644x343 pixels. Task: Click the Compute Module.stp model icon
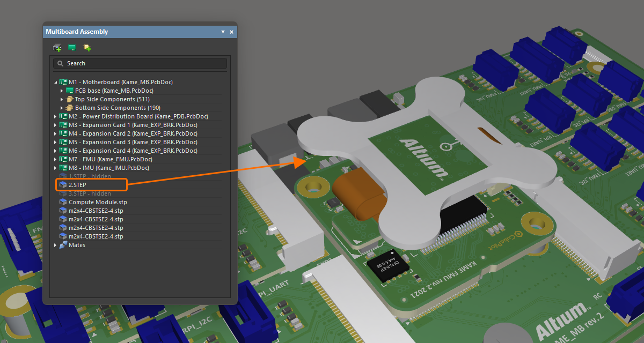click(x=63, y=202)
